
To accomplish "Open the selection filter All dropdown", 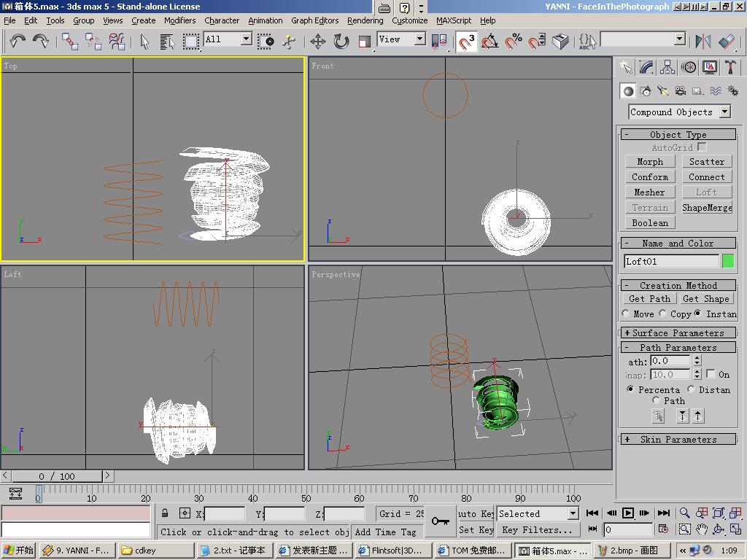I will tap(228, 39).
